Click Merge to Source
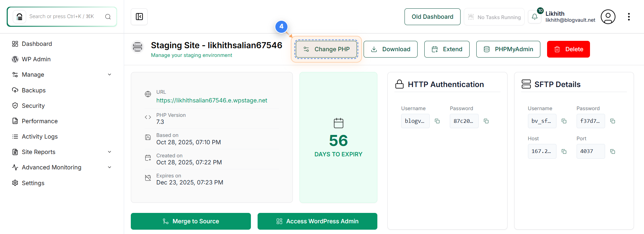This screenshot has width=644, height=234. [191, 221]
